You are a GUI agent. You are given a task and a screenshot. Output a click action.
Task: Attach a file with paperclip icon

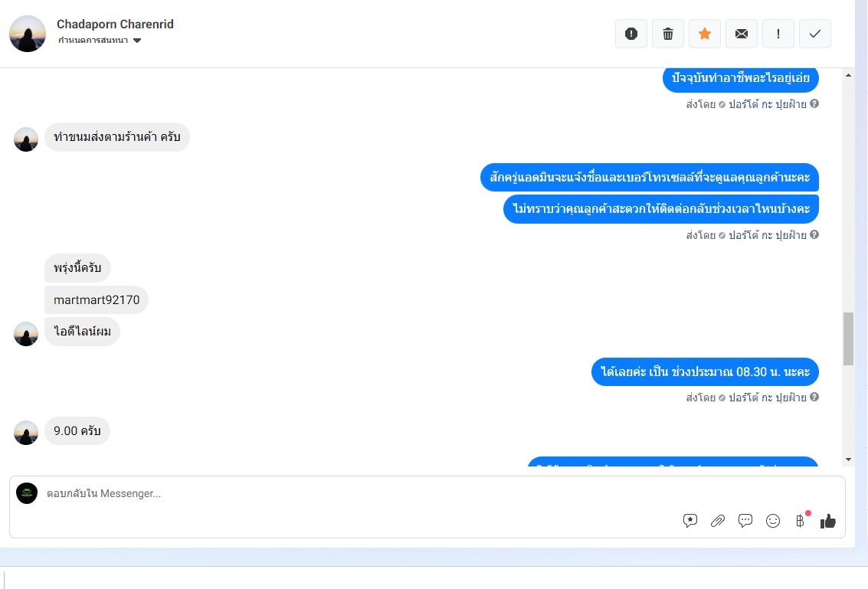click(x=717, y=520)
